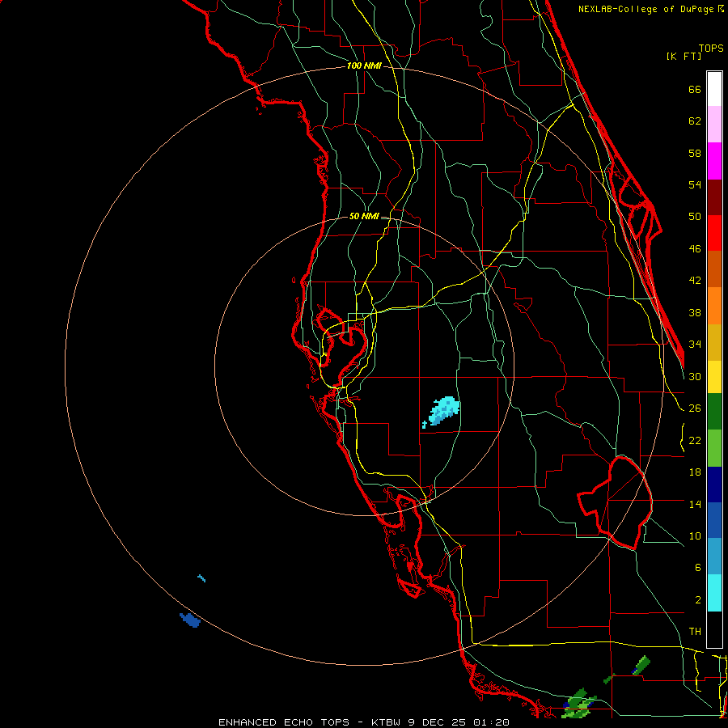
Task: Click the TOPS legend title
Action: 711,48
